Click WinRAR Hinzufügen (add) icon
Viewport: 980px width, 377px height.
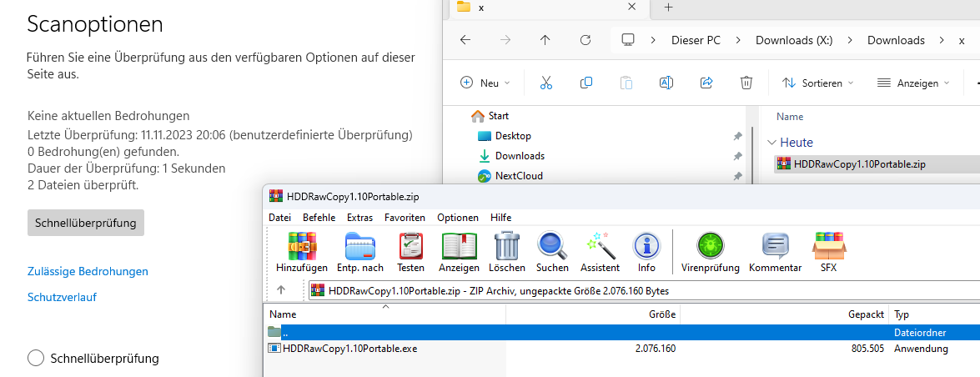point(302,246)
